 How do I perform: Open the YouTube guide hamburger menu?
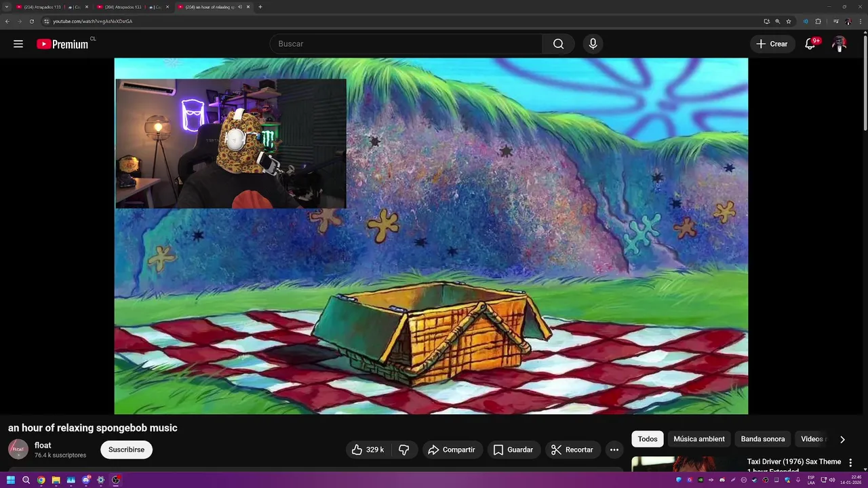pos(18,44)
